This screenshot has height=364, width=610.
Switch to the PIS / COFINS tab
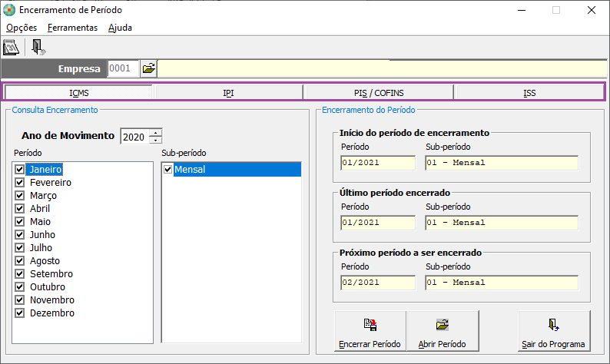pyautogui.click(x=379, y=93)
